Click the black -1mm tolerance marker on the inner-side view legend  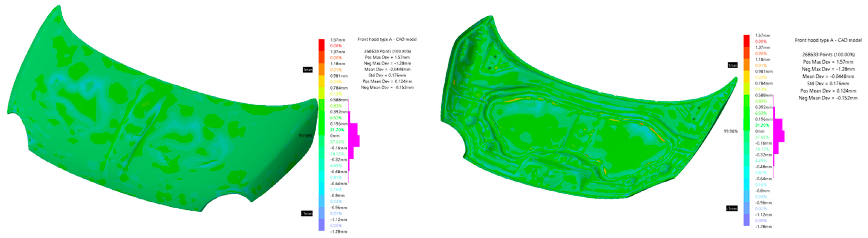coord(732,209)
